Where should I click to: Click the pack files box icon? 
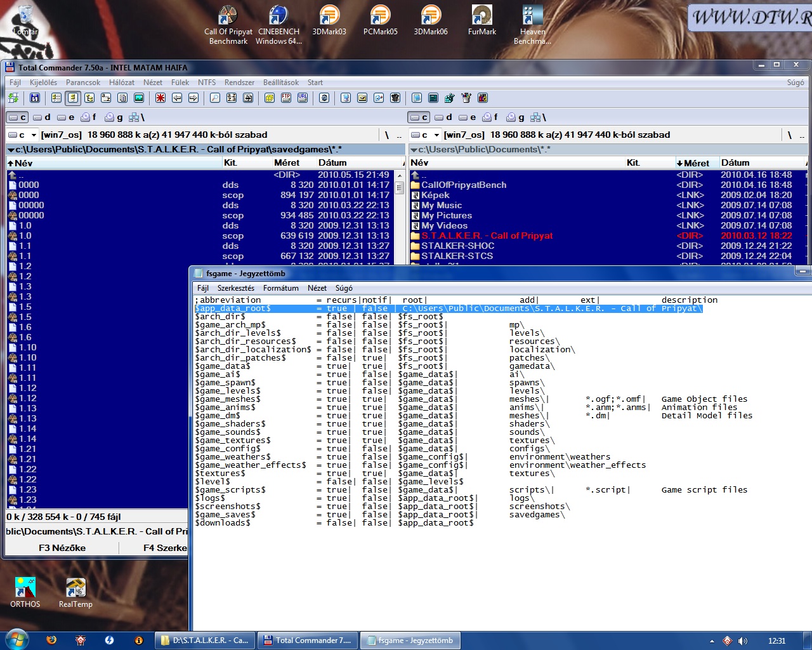pyautogui.click(x=270, y=98)
